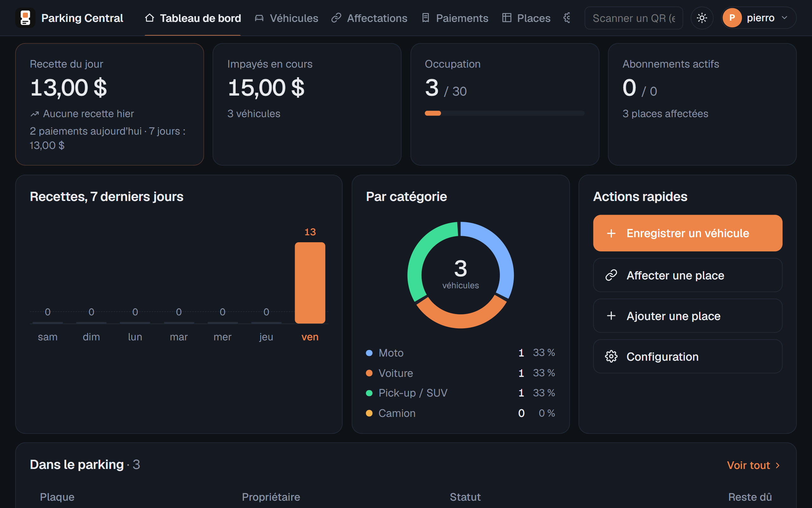
Task: Navigate to the Places tab
Action: pos(526,18)
